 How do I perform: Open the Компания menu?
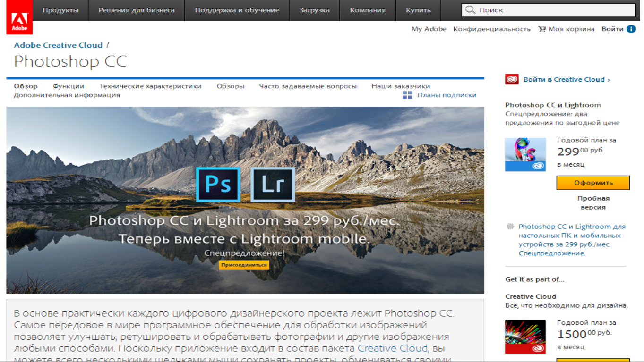pos(368,10)
